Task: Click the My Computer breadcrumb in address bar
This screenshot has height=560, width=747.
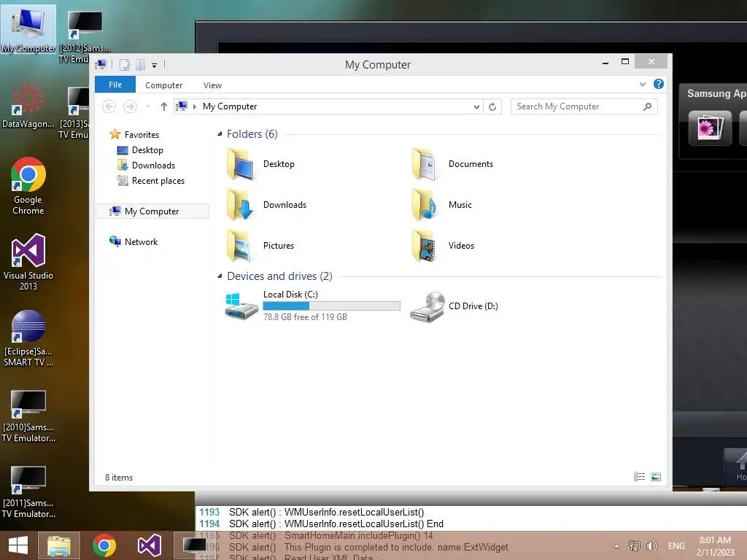Action: (230, 106)
